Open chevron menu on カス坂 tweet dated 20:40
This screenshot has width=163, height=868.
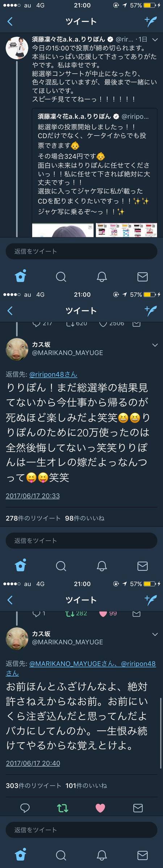155,634
